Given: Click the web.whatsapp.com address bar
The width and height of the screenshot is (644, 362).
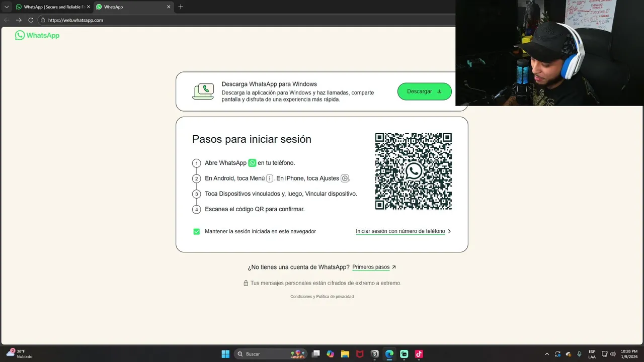Looking at the screenshot, I should pyautogui.click(x=247, y=20).
